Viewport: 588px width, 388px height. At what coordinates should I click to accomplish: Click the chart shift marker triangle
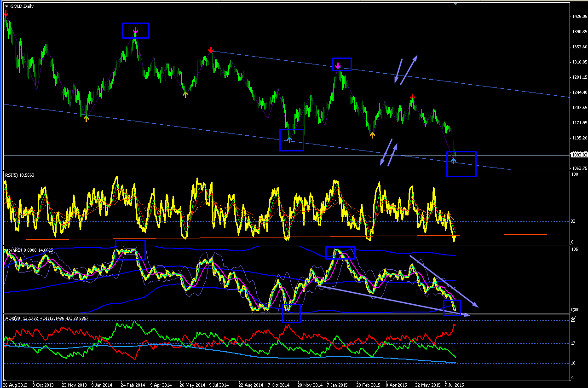(456, 4)
